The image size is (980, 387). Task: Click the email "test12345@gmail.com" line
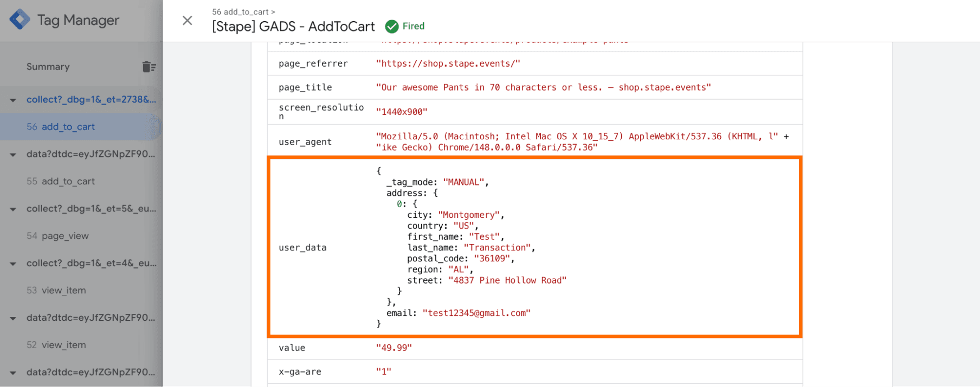[x=458, y=313]
